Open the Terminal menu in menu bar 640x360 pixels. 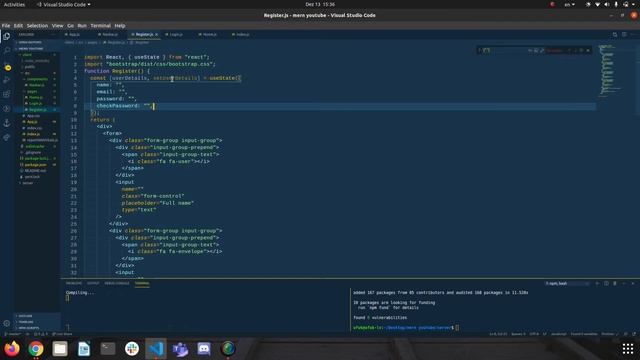[x=100, y=26]
